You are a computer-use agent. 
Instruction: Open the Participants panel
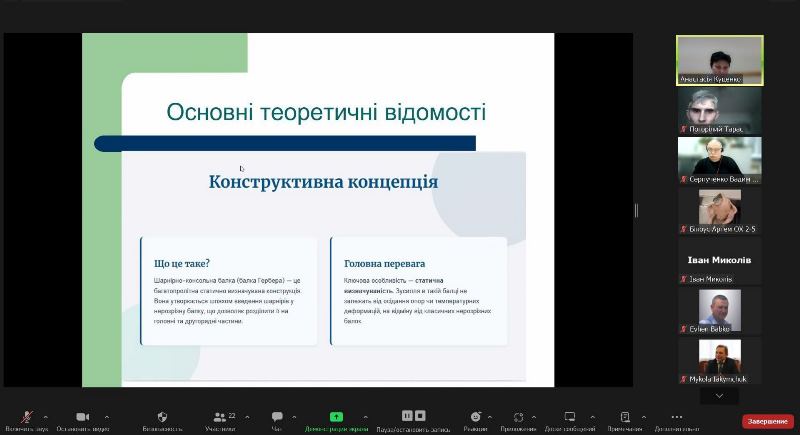(220, 417)
